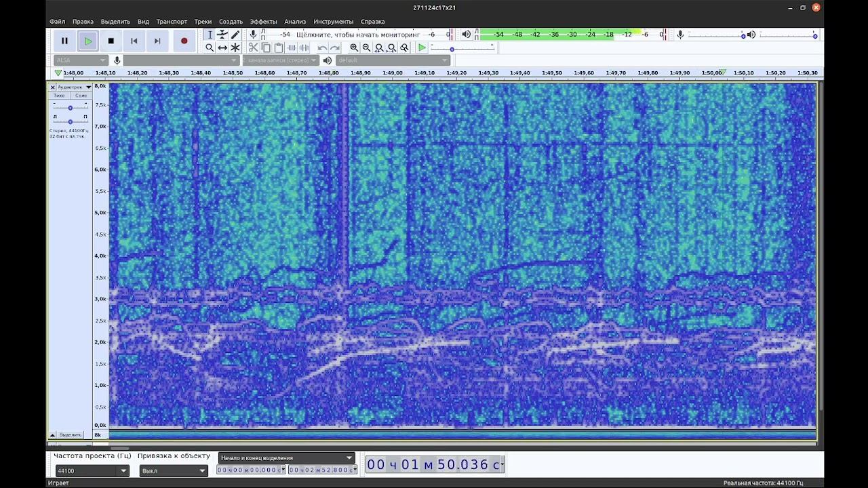Toggle the Соло button on the track
This screenshot has height=488, width=868.
tap(81, 96)
